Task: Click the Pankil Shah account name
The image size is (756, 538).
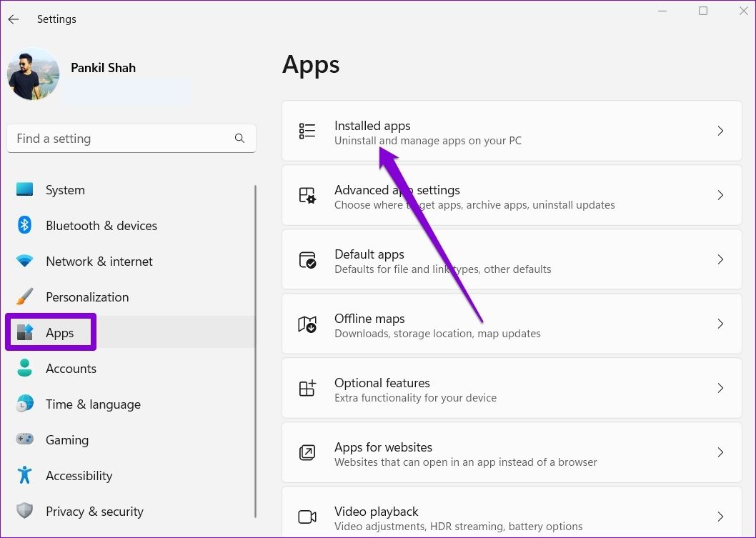Action: click(x=103, y=68)
